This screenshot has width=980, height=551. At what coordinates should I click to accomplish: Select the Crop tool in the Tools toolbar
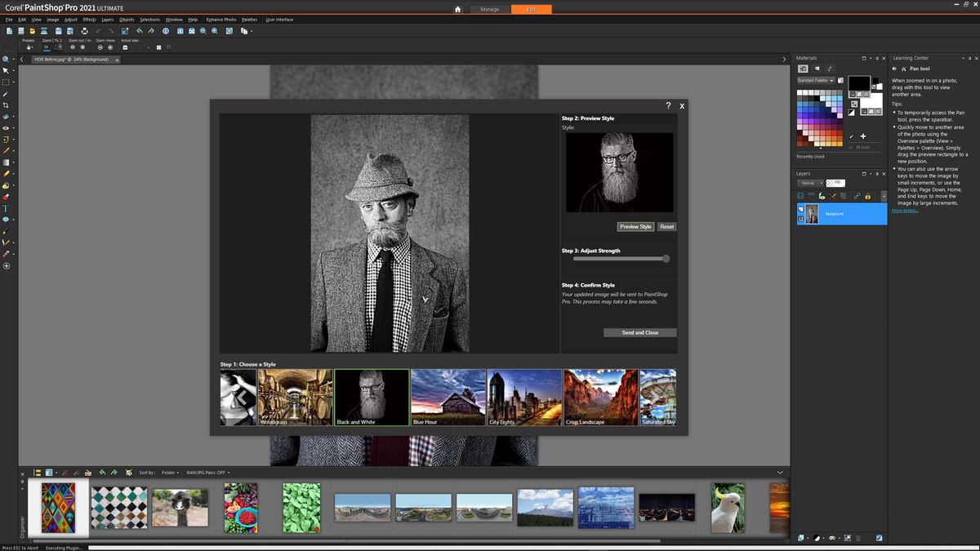(x=5, y=104)
